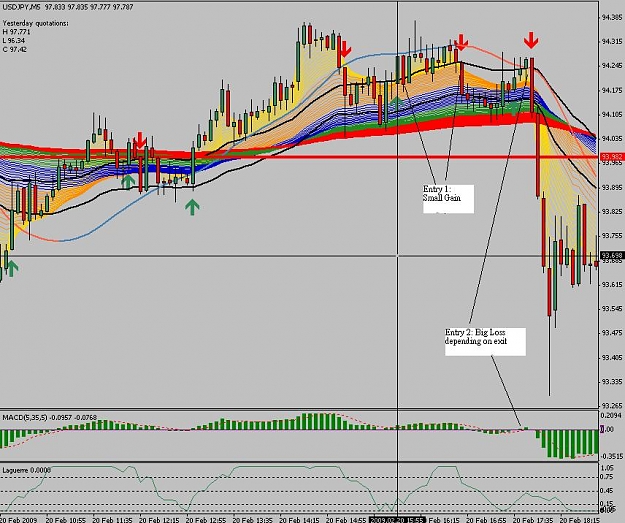This screenshot has width=625, height=523.
Task: Click the -0.3515 MACD scale value
Action: click(612, 456)
